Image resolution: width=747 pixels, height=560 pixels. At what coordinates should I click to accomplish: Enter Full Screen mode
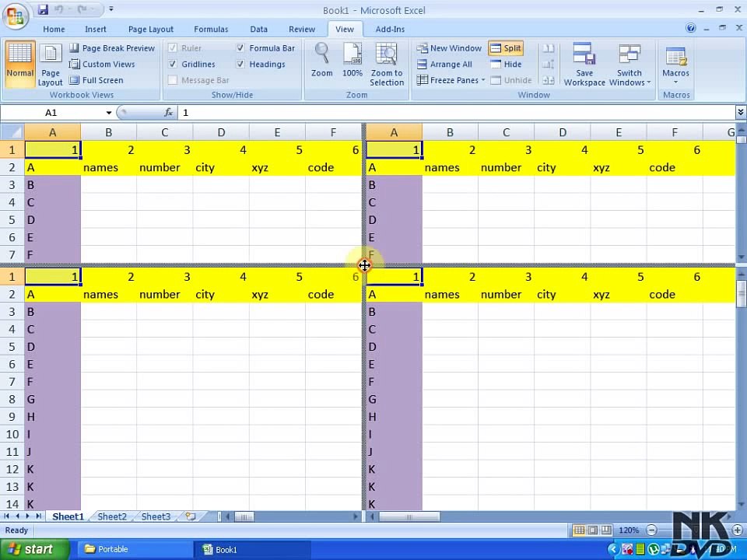[x=96, y=80]
